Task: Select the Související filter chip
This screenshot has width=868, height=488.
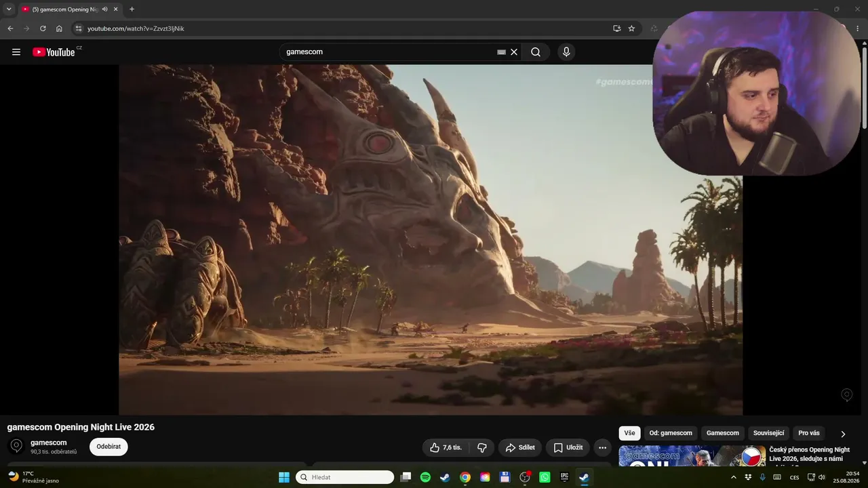Action: [x=768, y=433]
